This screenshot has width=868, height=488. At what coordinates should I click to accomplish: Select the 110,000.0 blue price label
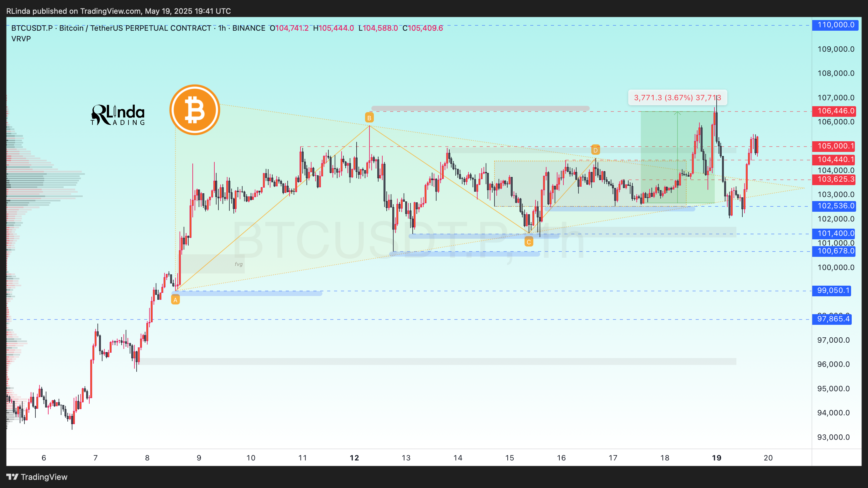(x=835, y=25)
